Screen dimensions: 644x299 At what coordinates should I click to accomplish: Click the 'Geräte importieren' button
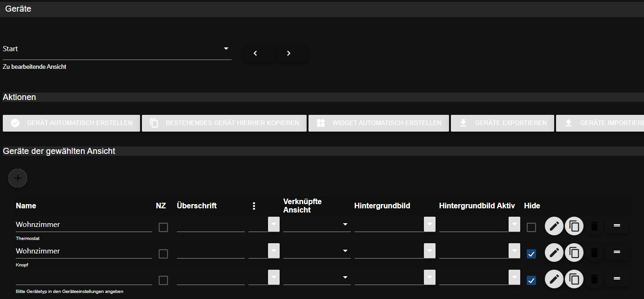pyautogui.click(x=600, y=123)
